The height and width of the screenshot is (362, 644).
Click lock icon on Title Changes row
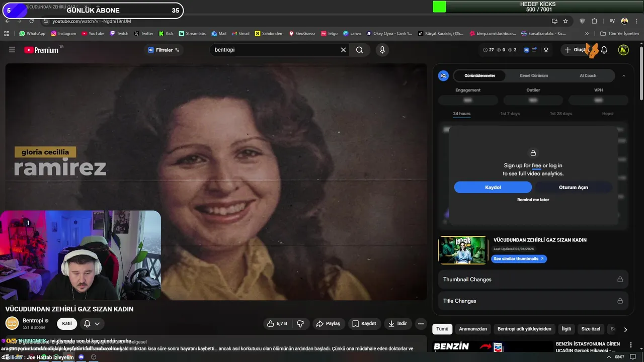[x=620, y=301]
